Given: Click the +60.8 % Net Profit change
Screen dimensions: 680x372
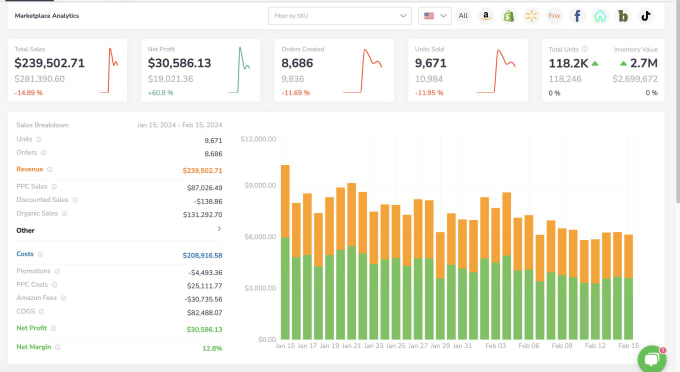Looking at the screenshot, I should tap(160, 93).
